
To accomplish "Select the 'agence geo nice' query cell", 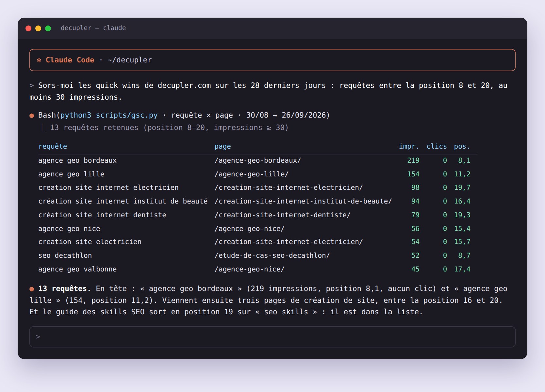I will tap(69, 229).
